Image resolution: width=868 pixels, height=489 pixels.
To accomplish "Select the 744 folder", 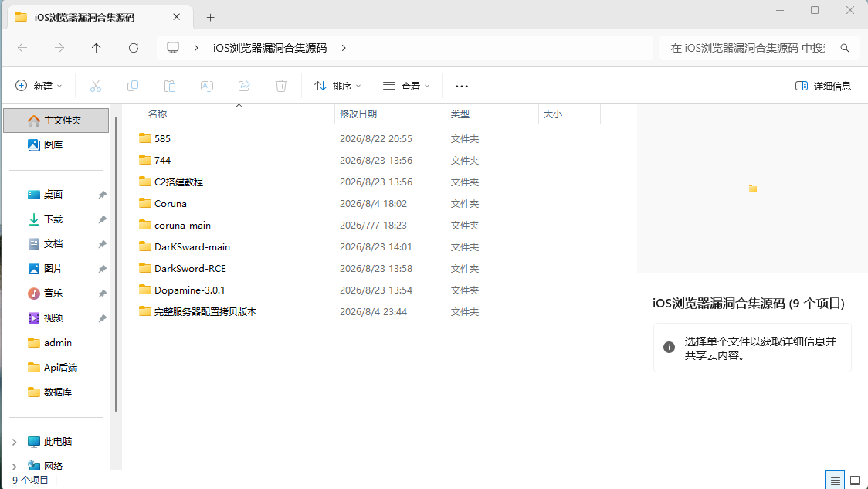I will (162, 160).
